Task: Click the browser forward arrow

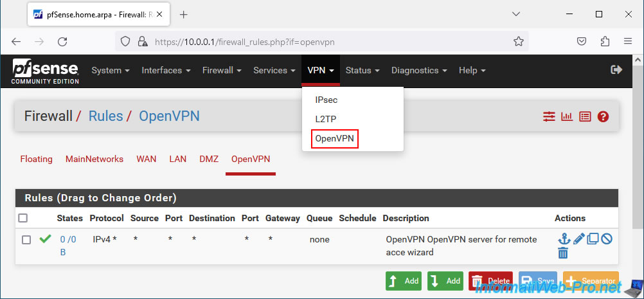Action: coord(39,42)
